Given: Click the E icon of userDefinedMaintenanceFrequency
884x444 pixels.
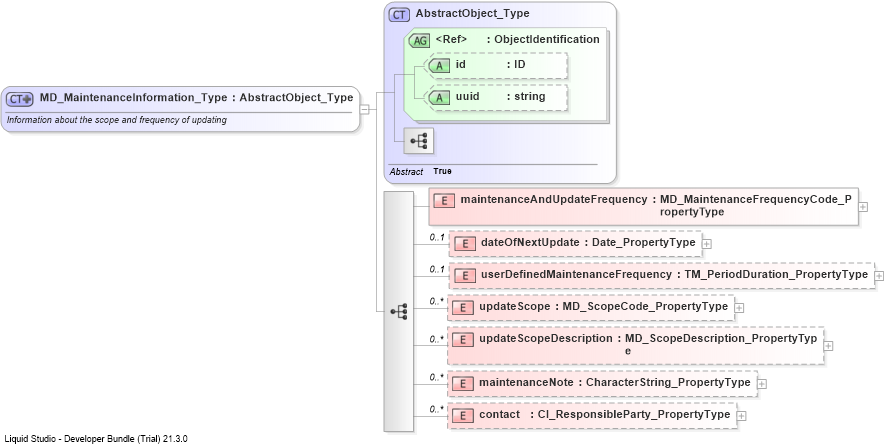Looking at the screenshot, I should [x=465, y=276].
